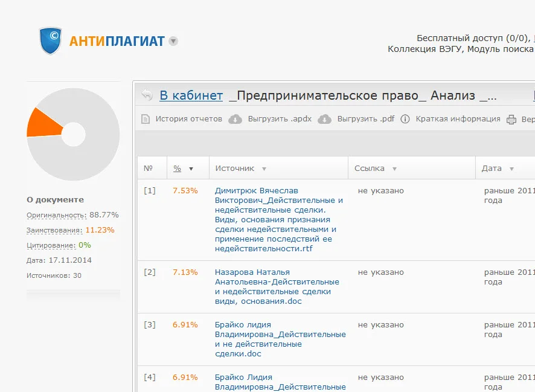Click row number [1]

[x=149, y=190]
